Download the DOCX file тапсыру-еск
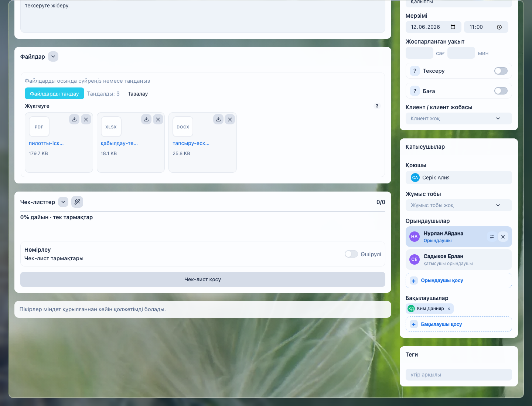Image resolution: width=532 pixels, height=406 pixels. click(x=218, y=119)
